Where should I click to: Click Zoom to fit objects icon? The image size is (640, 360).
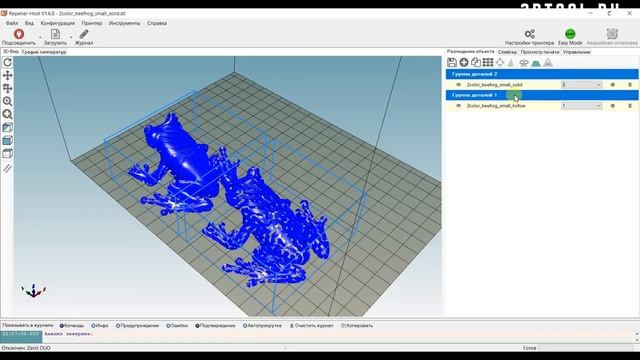coord(7,114)
